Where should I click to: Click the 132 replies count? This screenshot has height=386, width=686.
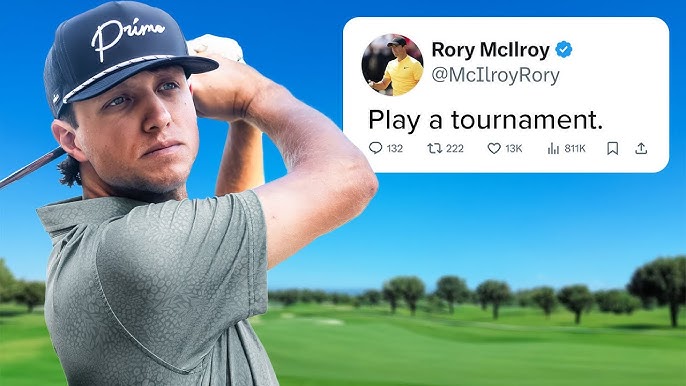(x=395, y=148)
